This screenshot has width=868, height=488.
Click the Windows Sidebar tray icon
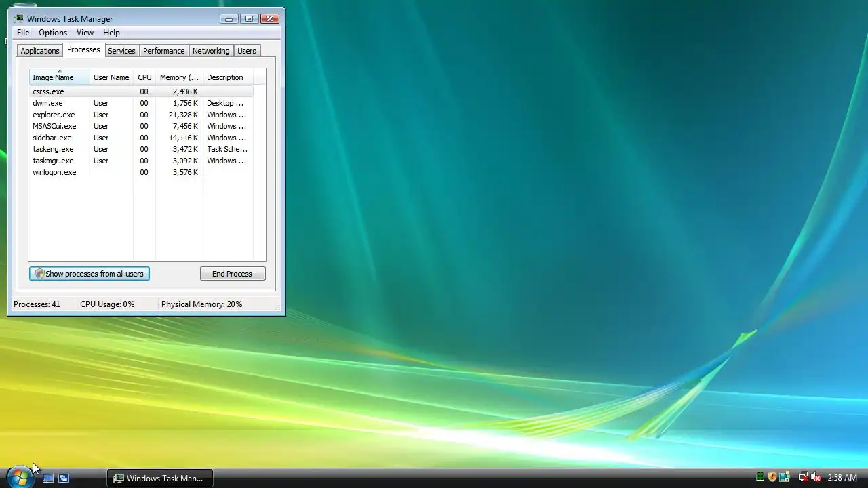[x=785, y=477]
